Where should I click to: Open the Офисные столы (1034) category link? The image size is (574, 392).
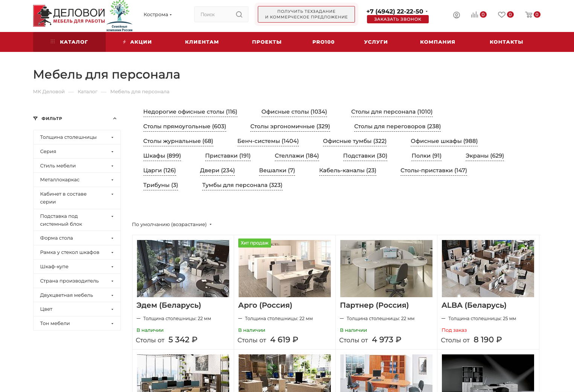pos(294,112)
